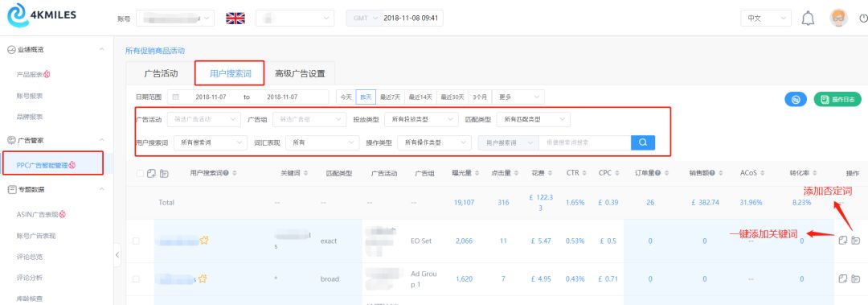The height and width of the screenshot is (305, 868).
Task: Open the 词汇表现 dropdown showing 所有
Action: tap(323, 142)
